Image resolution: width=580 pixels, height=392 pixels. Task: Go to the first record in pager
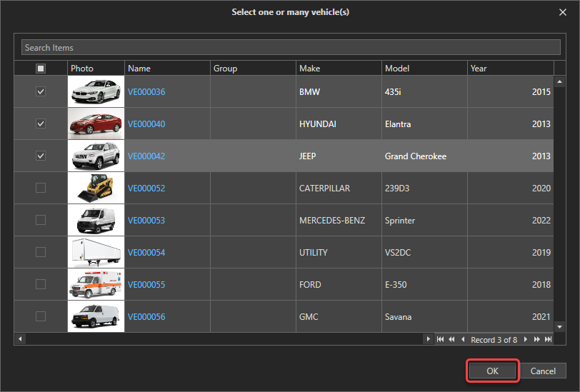(440, 339)
